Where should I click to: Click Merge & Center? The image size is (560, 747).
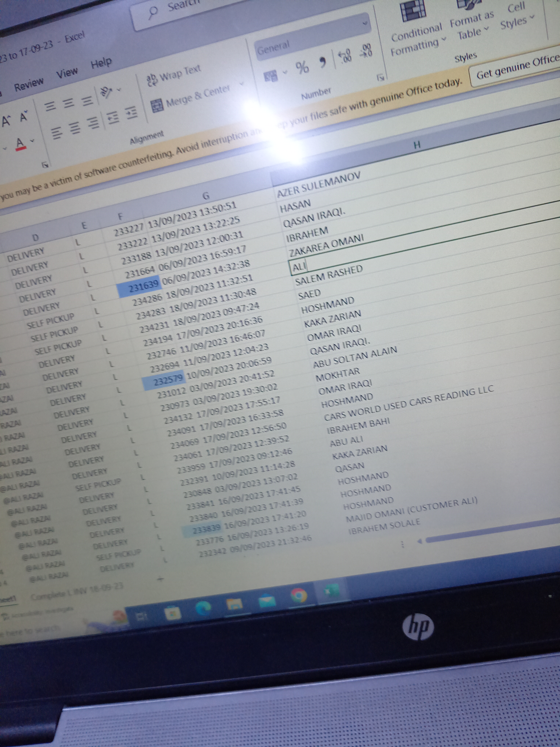click(x=191, y=98)
